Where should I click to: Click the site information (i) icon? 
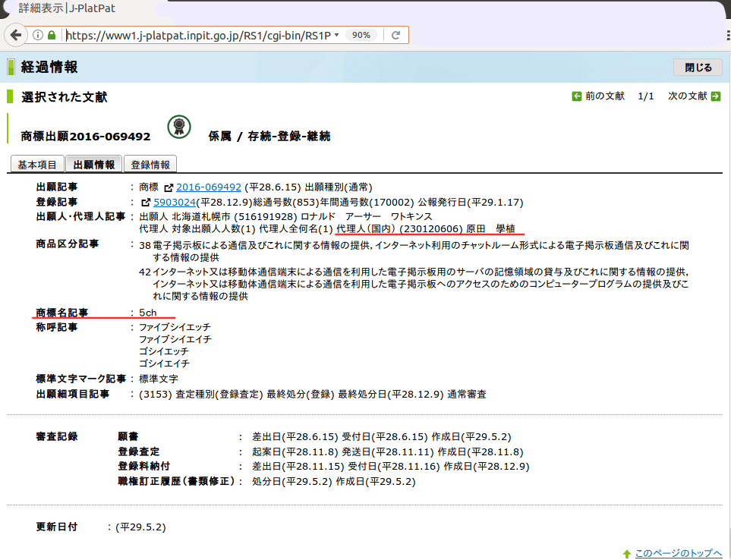click(38, 35)
